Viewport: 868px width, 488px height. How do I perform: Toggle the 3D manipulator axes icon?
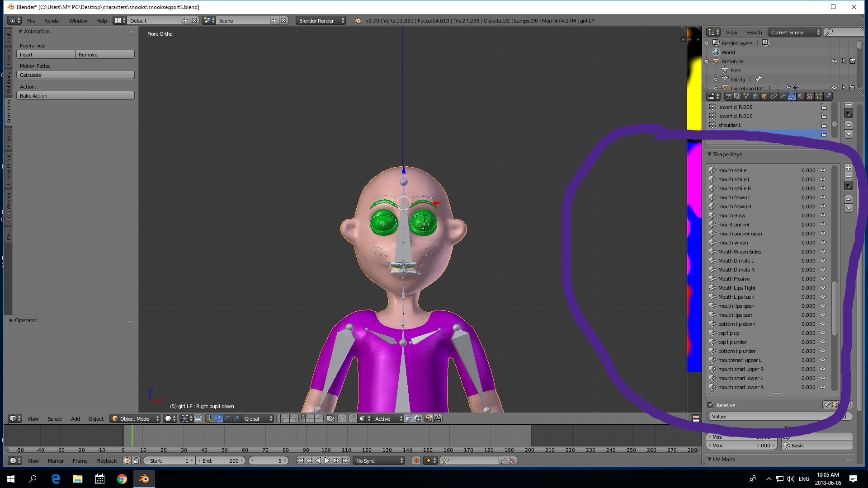pos(209,419)
